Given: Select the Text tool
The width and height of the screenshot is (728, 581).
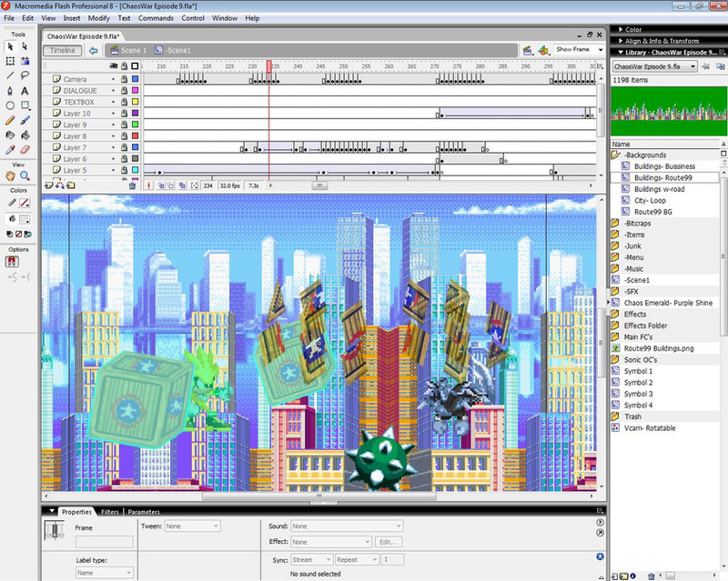Looking at the screenshot, I should click(x=25, y=91).
